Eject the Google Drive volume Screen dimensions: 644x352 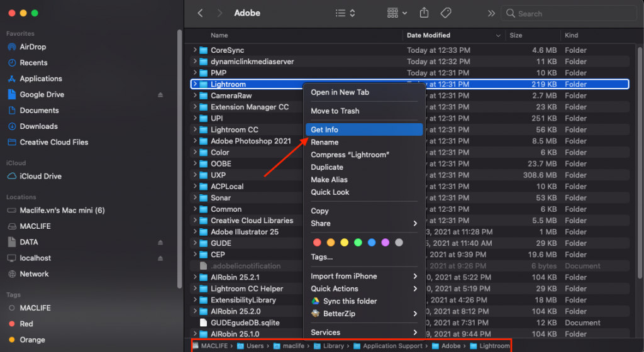(160, 95)
